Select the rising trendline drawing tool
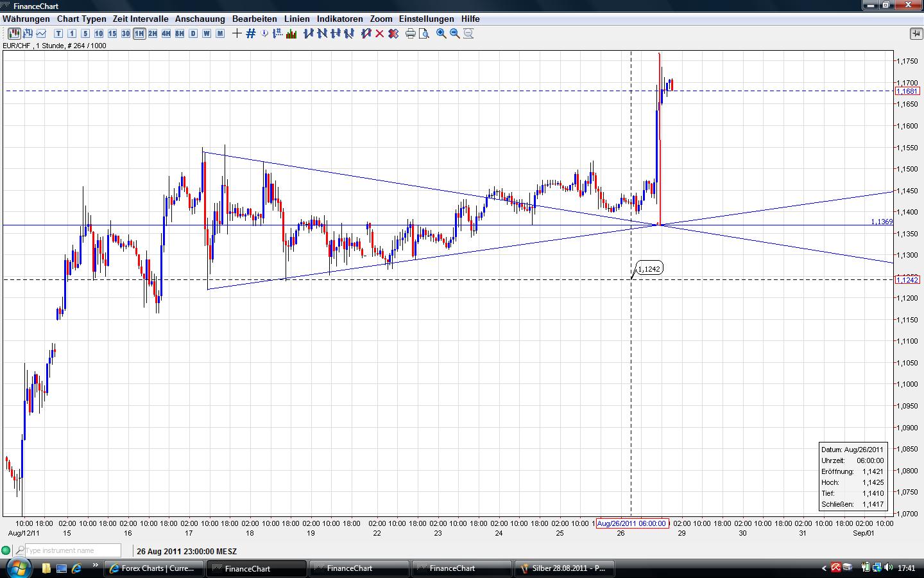Viewport: 924px width, 578px height. point(309,33)
